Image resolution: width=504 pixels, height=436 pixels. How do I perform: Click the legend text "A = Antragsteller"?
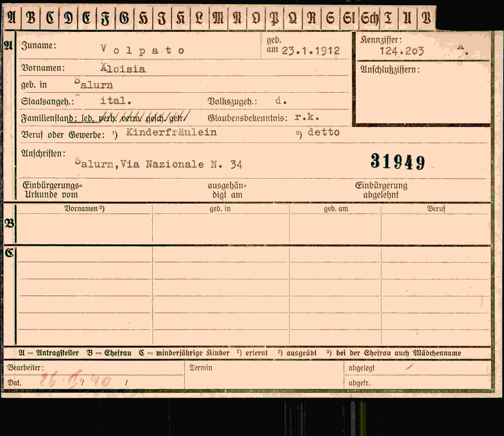pos(49,353)
